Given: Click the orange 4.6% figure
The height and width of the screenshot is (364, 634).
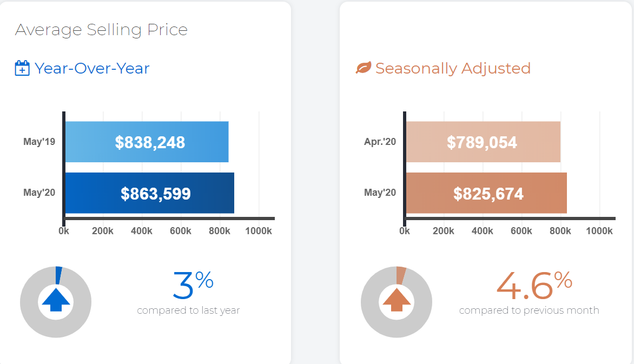Looking at the screenshot, I should tap(534, 285).
